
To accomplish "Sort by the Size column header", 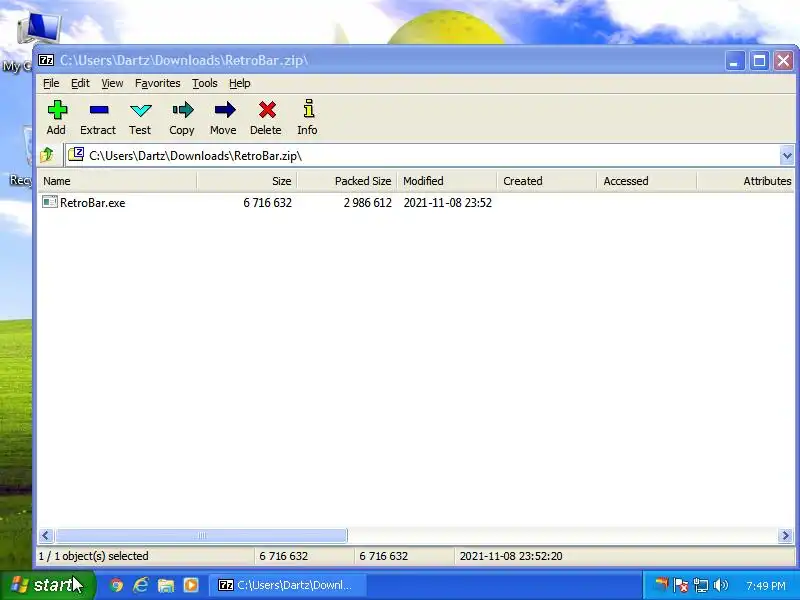I will pos(247,181).
